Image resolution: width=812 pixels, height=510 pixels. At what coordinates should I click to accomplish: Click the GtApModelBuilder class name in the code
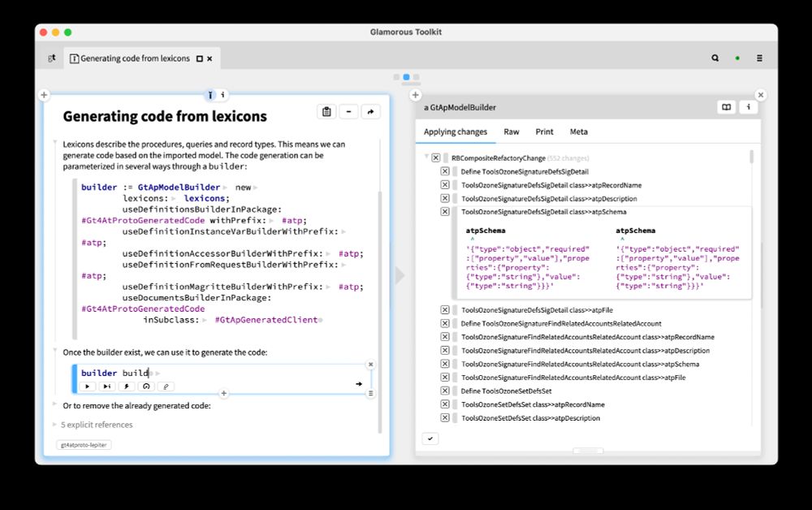(x=179, y=188)
